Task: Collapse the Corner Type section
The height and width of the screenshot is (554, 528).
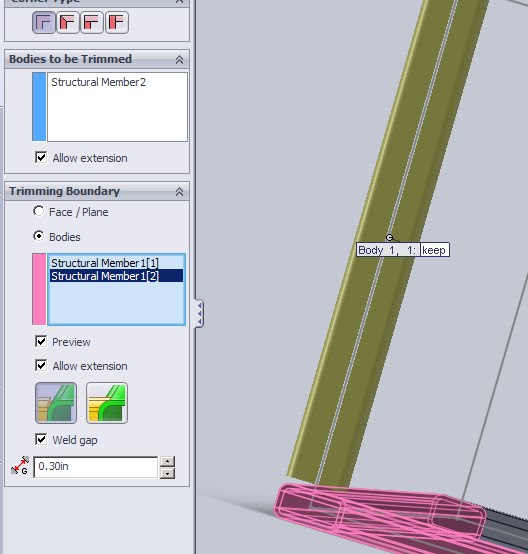Action: tap(180, 2)
